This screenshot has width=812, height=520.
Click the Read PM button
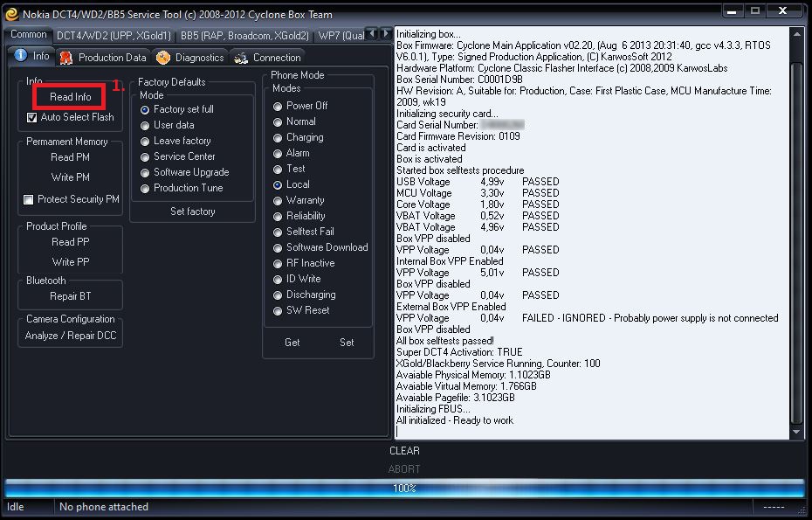pos(70,157)
